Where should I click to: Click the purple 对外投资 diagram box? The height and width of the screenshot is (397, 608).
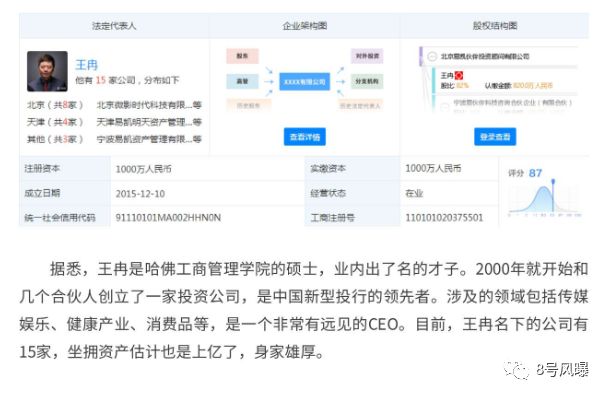pos(367,56)
